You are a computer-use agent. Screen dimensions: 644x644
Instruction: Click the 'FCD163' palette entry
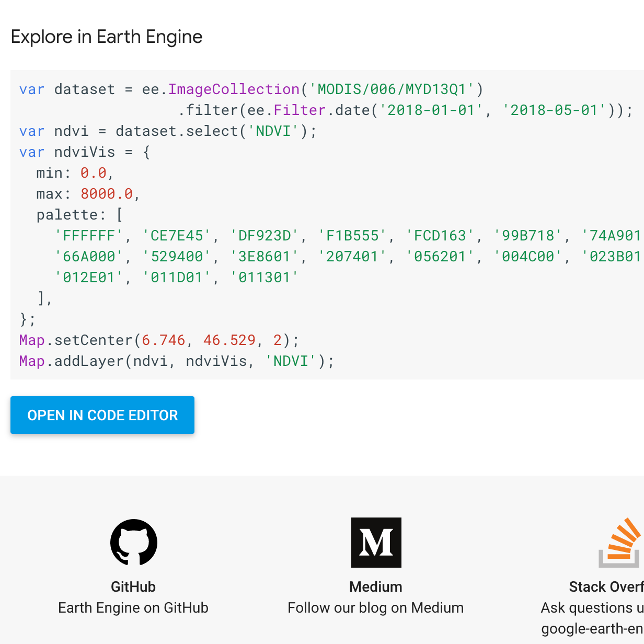[441, 236]
